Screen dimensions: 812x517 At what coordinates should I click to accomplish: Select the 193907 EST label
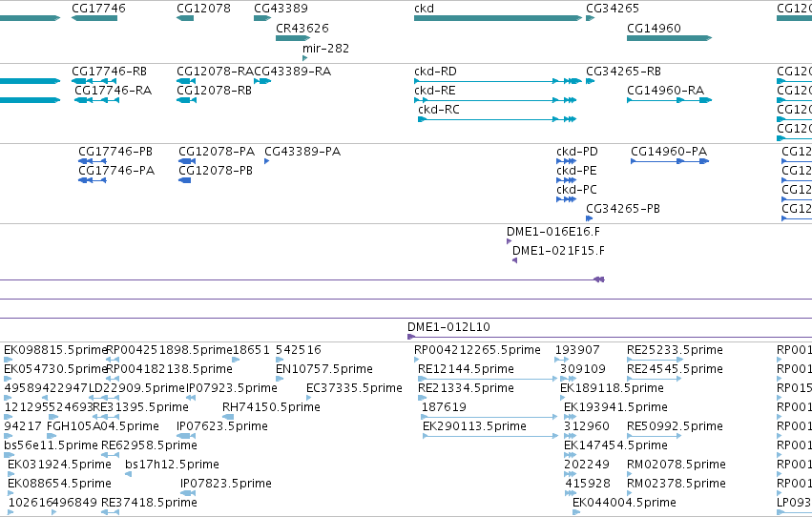(x=577, y=350)
